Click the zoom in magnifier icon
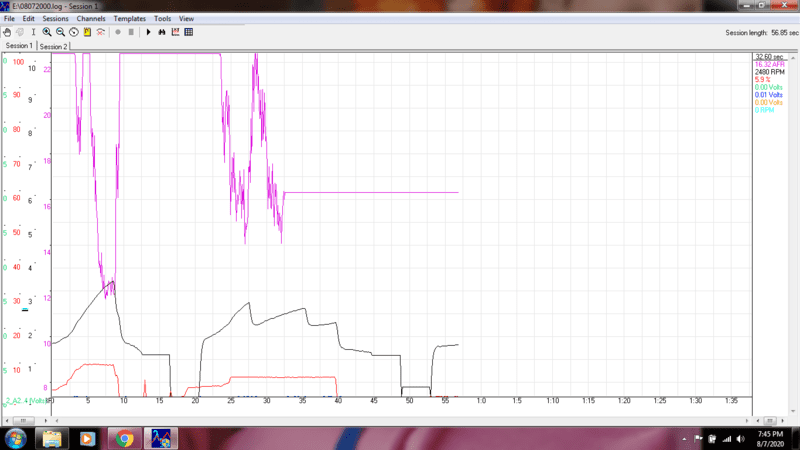Image resolution: width=800 pixels, height=450 pixels. (47, 32)
